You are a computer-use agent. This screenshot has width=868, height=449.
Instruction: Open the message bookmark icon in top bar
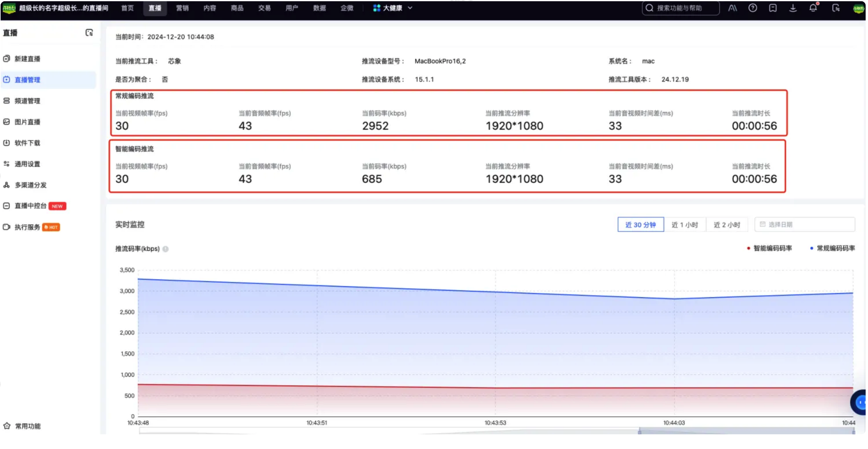773,8
